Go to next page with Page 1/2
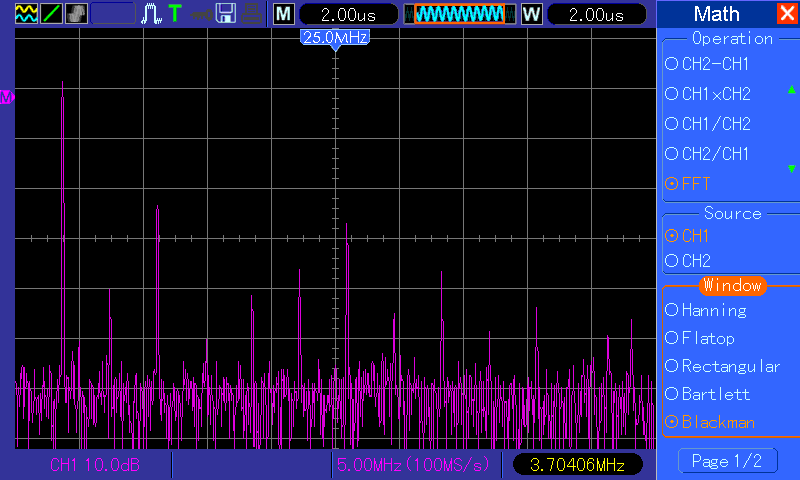This screenshot has width=800, height=480. pos(727,461)
